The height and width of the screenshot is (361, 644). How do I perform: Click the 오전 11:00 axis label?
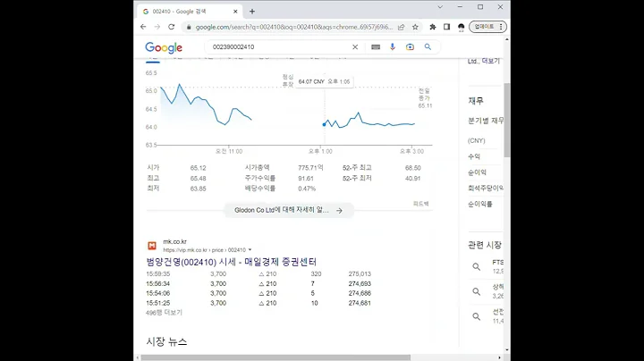[229, 151]
